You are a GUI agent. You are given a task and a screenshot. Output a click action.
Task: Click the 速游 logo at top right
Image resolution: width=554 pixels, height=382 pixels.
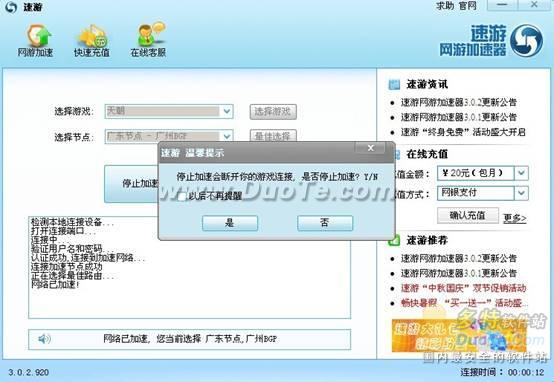click(526, 40)
